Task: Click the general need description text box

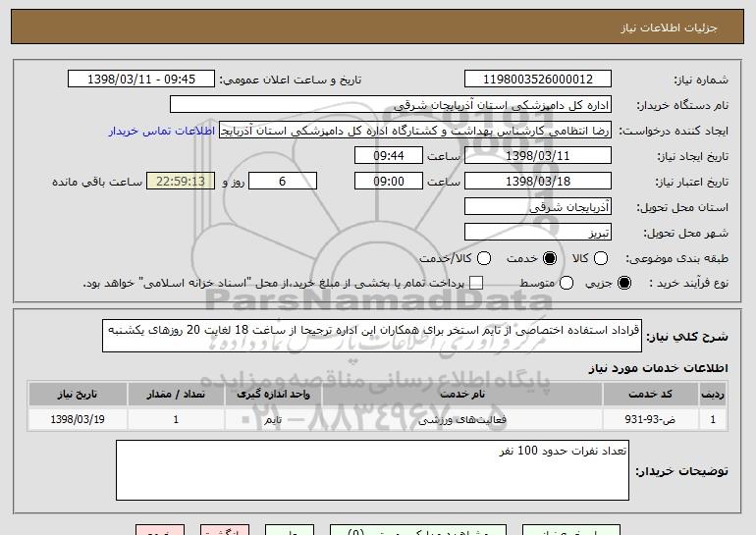Action: [372, 336]
